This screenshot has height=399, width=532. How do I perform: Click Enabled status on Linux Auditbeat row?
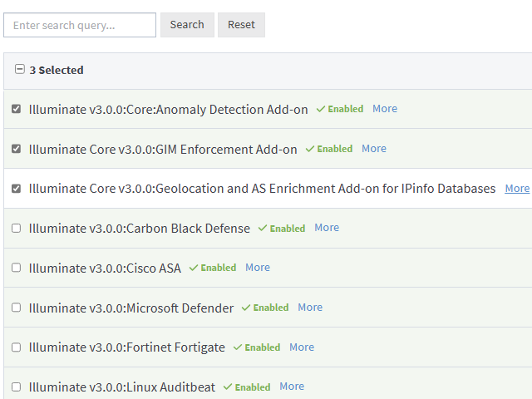[x=247, y=387]
